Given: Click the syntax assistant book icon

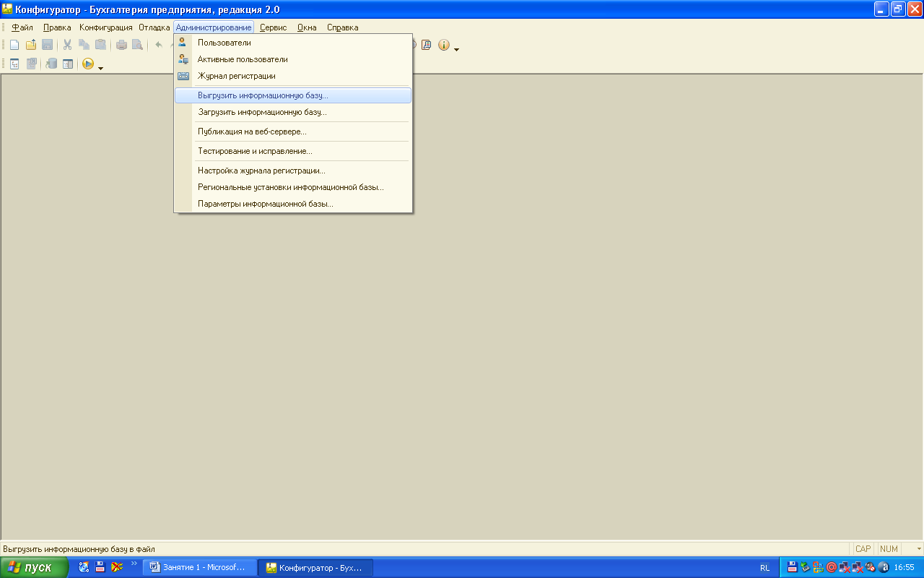Looking at the screenshot, I should [x=427, y=45].
